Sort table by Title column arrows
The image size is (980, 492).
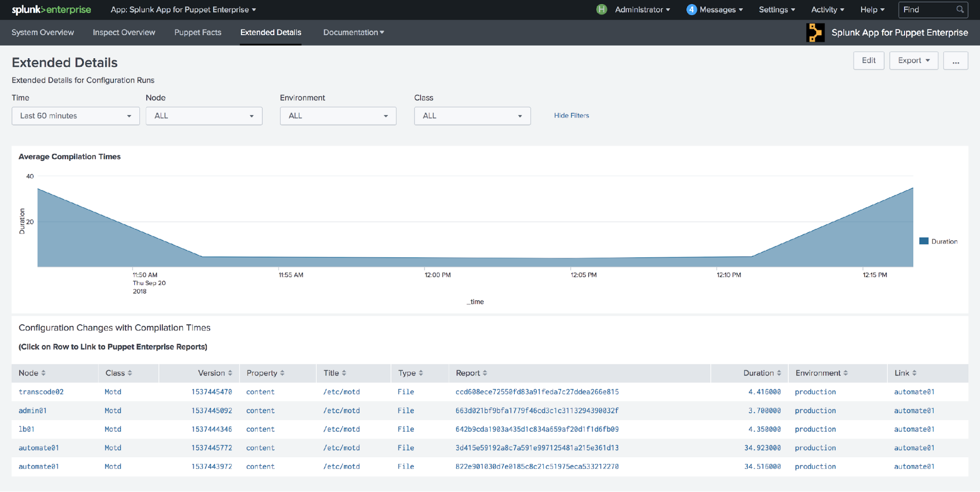[x=344, y=373]
